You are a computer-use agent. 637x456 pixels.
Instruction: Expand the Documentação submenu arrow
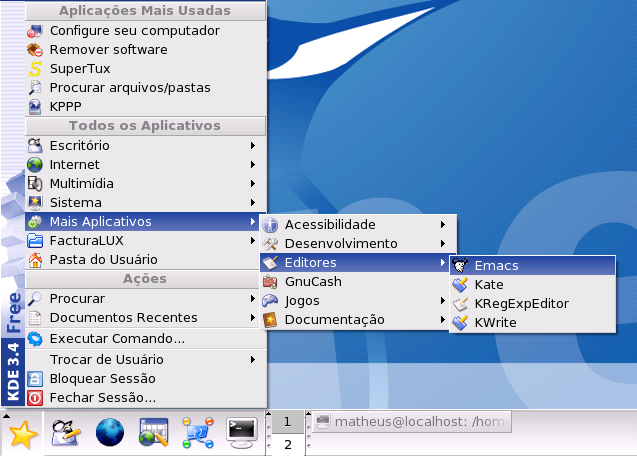(443, 320)
